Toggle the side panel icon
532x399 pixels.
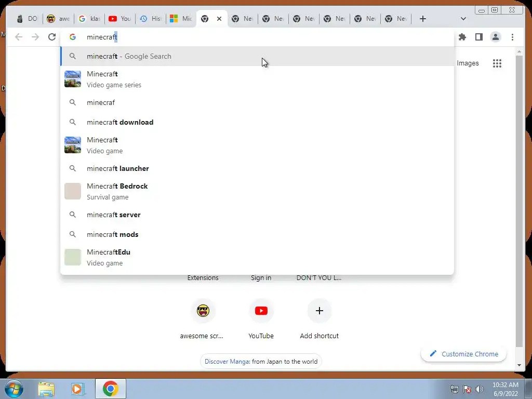(x=478, y=37)
